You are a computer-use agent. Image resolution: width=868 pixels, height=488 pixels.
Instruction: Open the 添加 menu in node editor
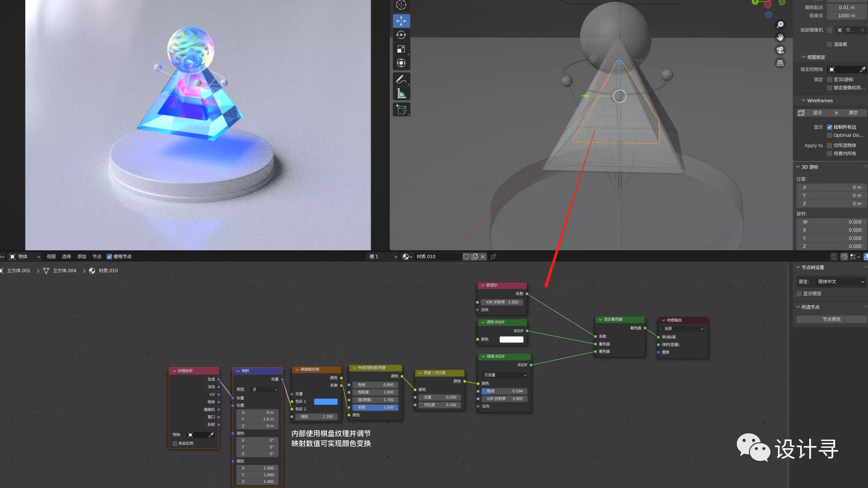pos(81,257)
